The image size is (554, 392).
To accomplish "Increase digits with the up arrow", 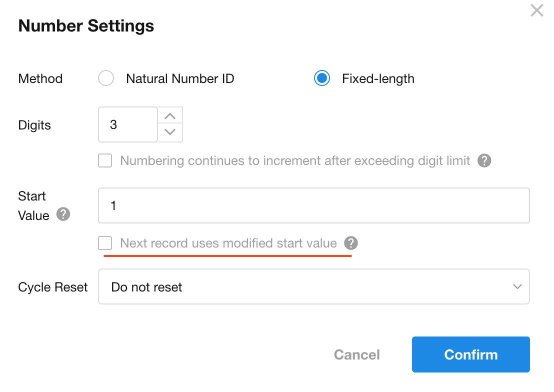I will (170, 116).
